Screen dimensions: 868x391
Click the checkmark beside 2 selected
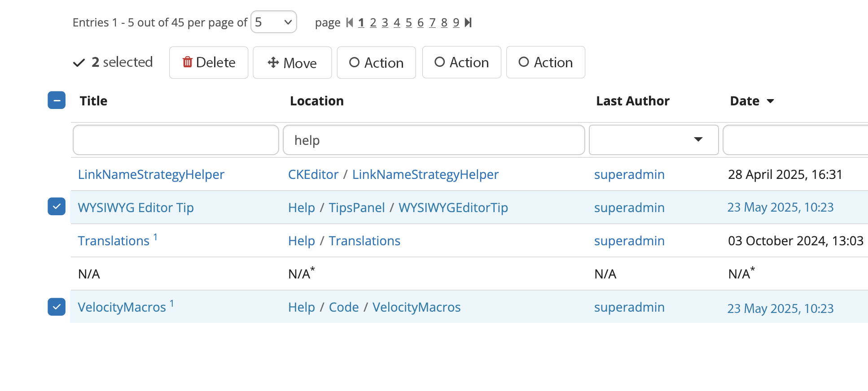(79, 62)
